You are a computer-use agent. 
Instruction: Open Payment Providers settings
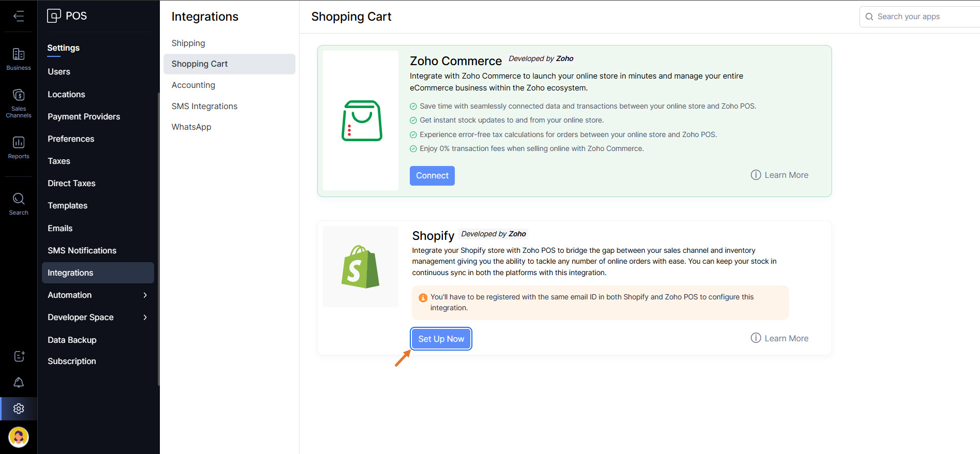pyautogui.click(x=84, y=116)
